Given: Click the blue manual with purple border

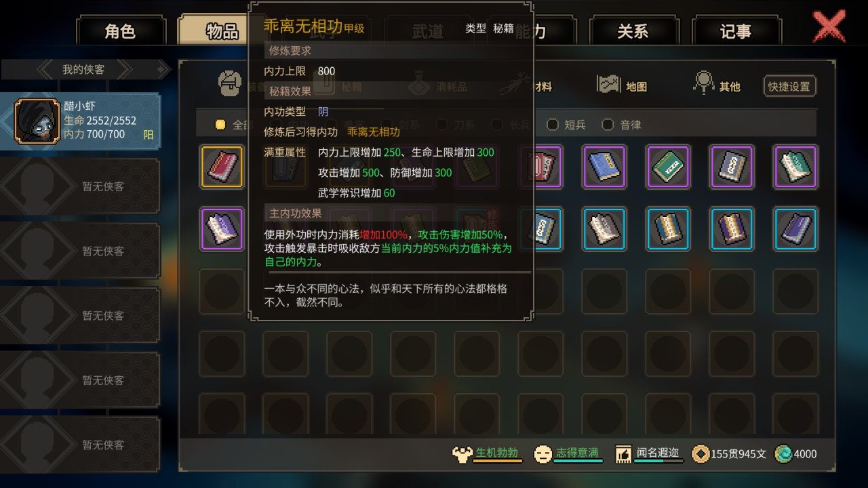Looking at the screenshot, I should pos(604,166).
